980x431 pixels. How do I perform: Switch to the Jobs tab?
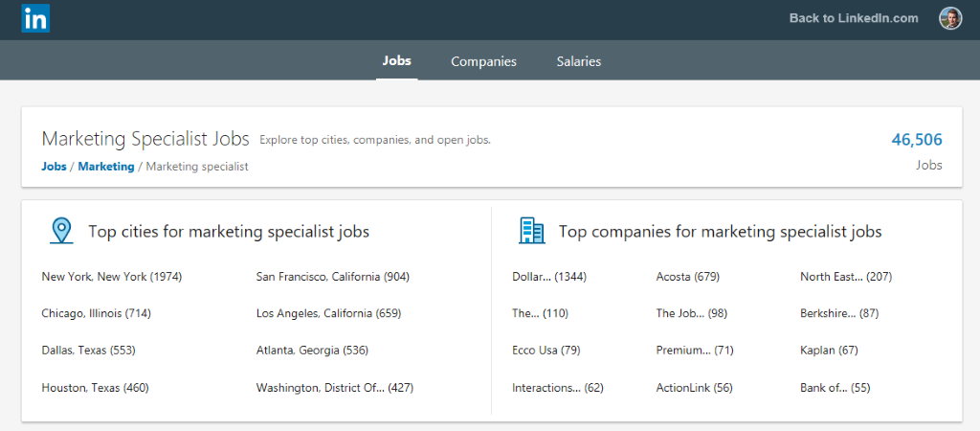coord(397,61)
